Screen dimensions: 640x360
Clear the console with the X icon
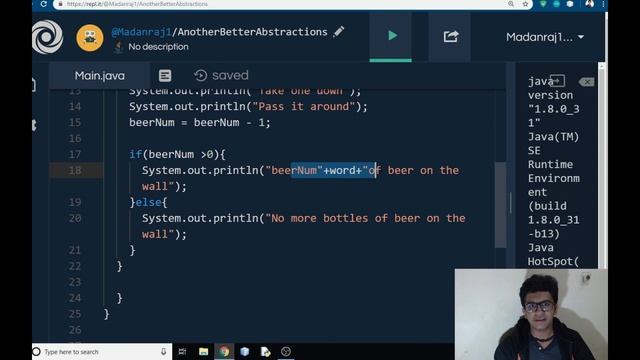point(586,82)
